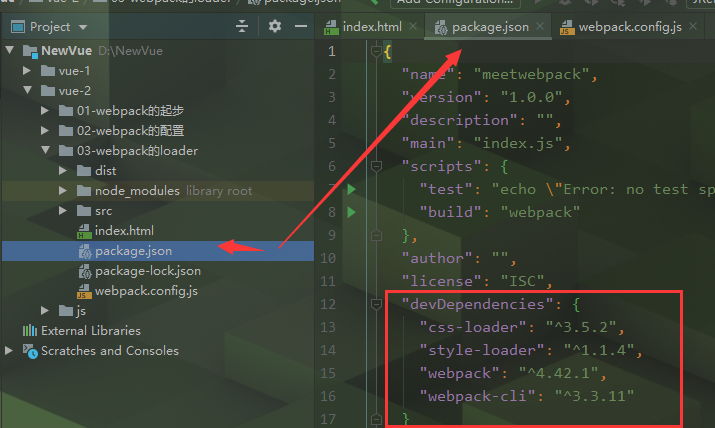Click the "^4.42.1" webpack version
715x428 pixels.
pyautogui.click(x=559, y=373)
